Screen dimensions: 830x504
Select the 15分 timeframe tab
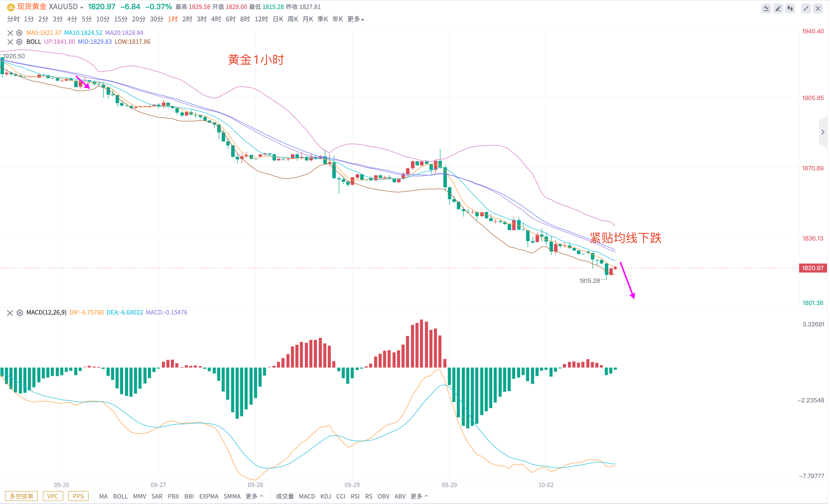pos(121,19)
